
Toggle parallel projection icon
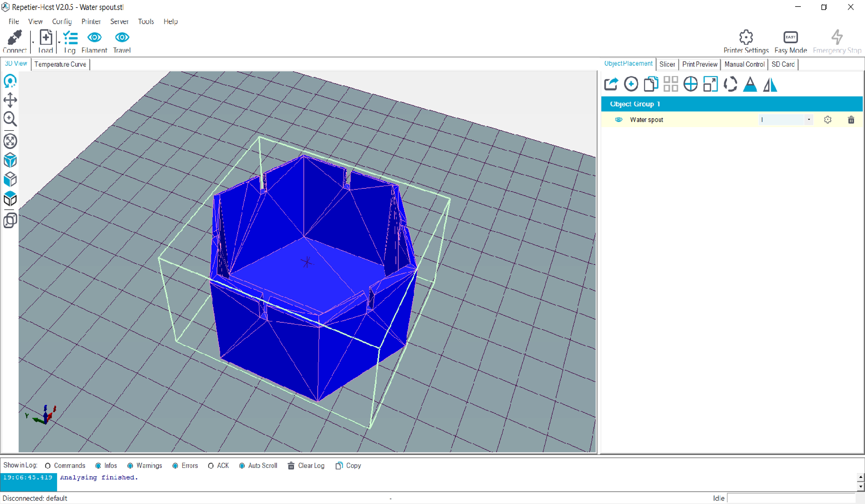point(10,221)
